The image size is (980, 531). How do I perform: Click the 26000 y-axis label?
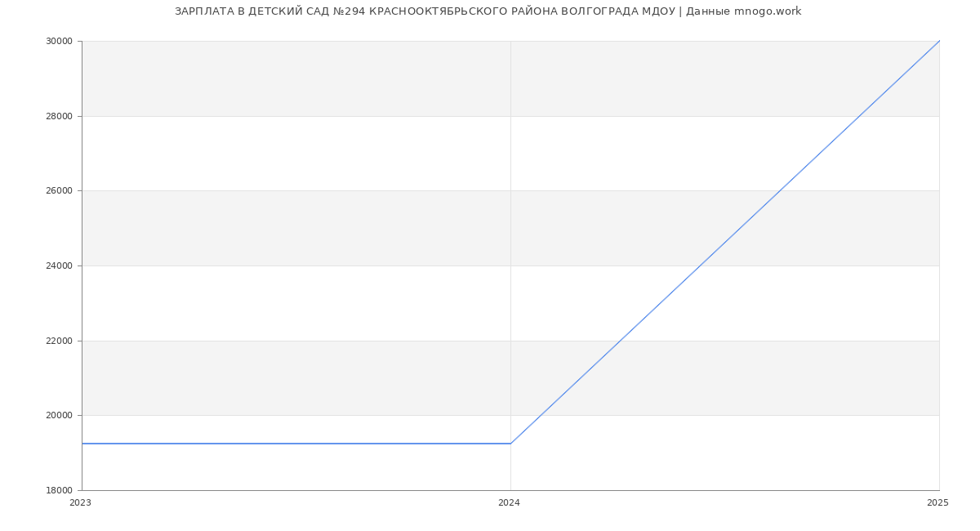click(x=60, y=191)
